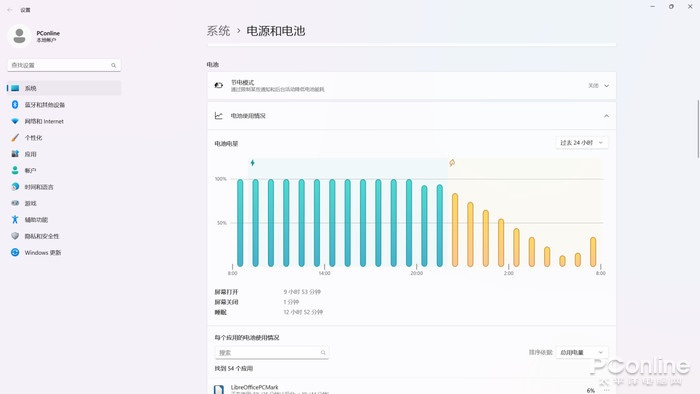
Task: Click the 查找设置 search field
Action: point(64,65)
